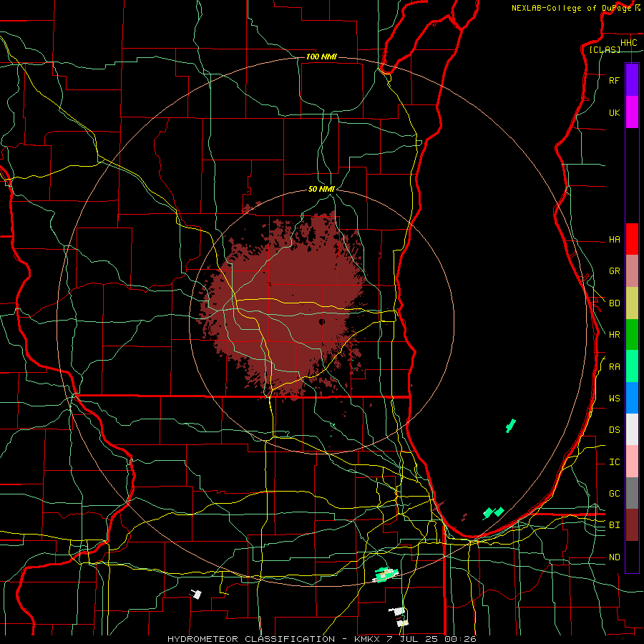Image resolution: width=644 pixels, height=644 pixels.
Task: Click the HHC product label
Action: (x=628, y=43)
